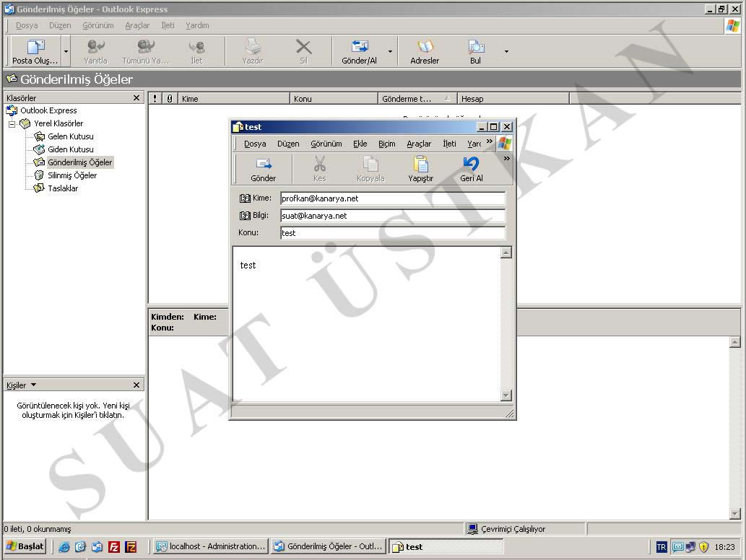Click Yanıtla reply icon

coord(95,51)
